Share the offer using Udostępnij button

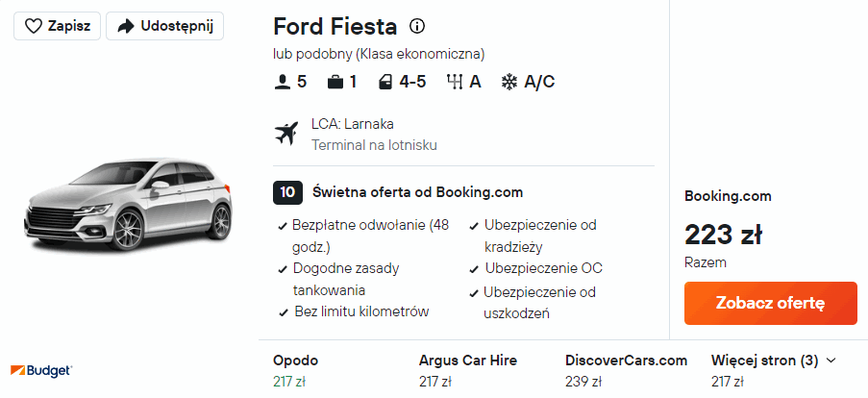pyautogui.click(x=164, y=26)
